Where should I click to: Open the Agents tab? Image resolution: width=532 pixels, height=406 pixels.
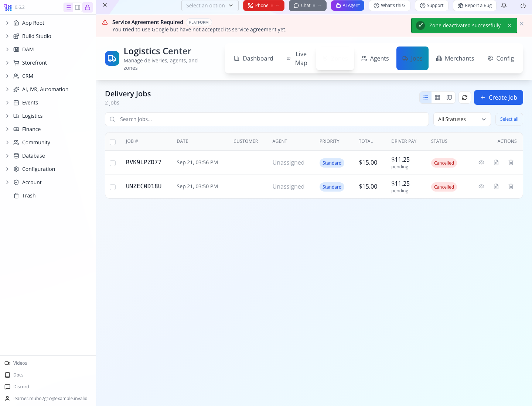click(375, 58)
